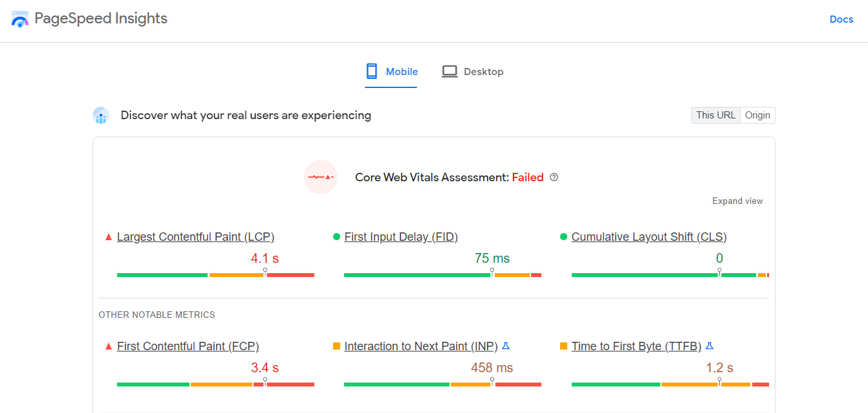
Task: Expand view of Core Web Vitals metrics
Action: click(x=737, y=201)
